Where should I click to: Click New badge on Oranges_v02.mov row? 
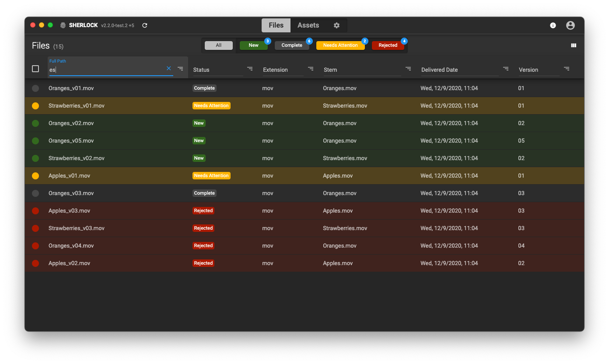coord(199,123)
